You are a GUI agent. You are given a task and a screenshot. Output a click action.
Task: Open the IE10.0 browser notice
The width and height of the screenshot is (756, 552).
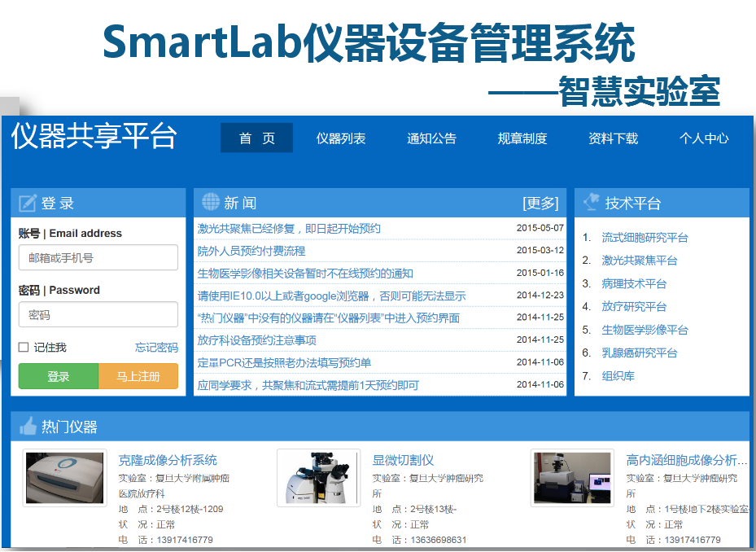pos(332,296)
